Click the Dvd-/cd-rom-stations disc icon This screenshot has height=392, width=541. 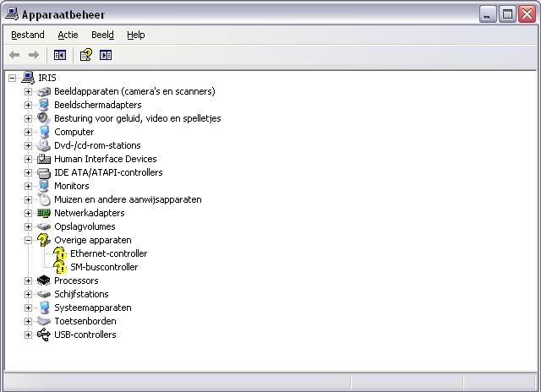(x=44, y=145)
